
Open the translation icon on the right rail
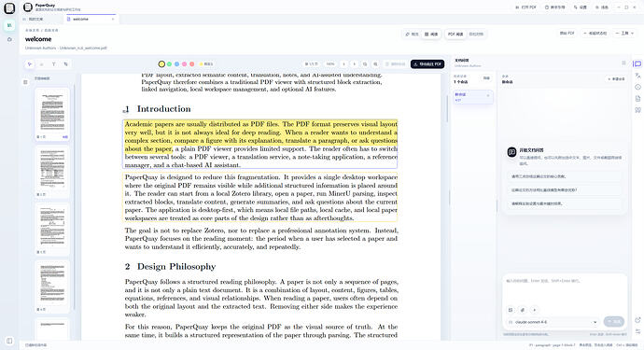point(637,76)
